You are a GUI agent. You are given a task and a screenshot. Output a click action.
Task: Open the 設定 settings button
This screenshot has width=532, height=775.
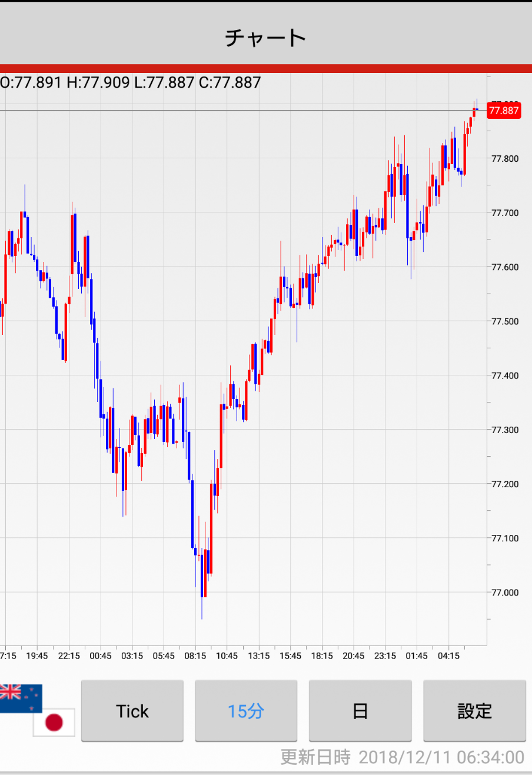[x=474, y=711]
